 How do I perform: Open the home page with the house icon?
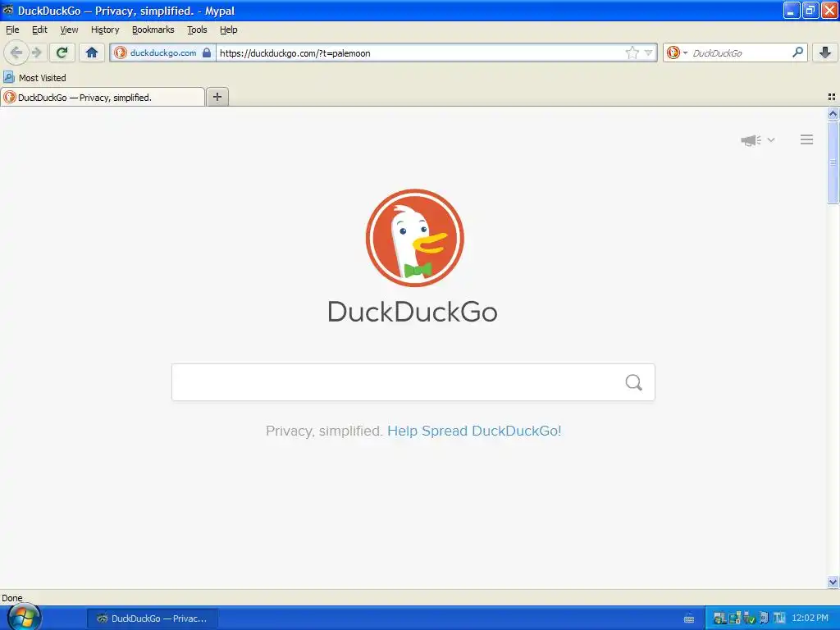click(92, 52)
